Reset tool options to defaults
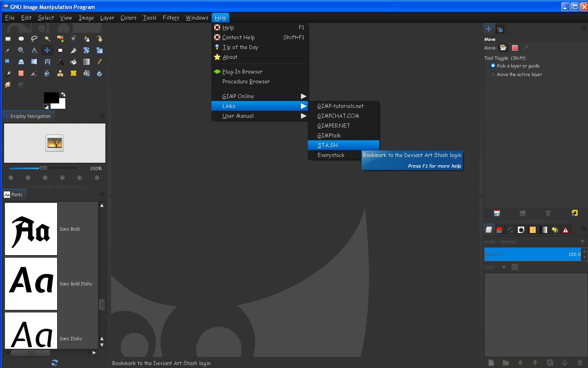Viewport: 588px width, 368px height. tap(575, 213)
